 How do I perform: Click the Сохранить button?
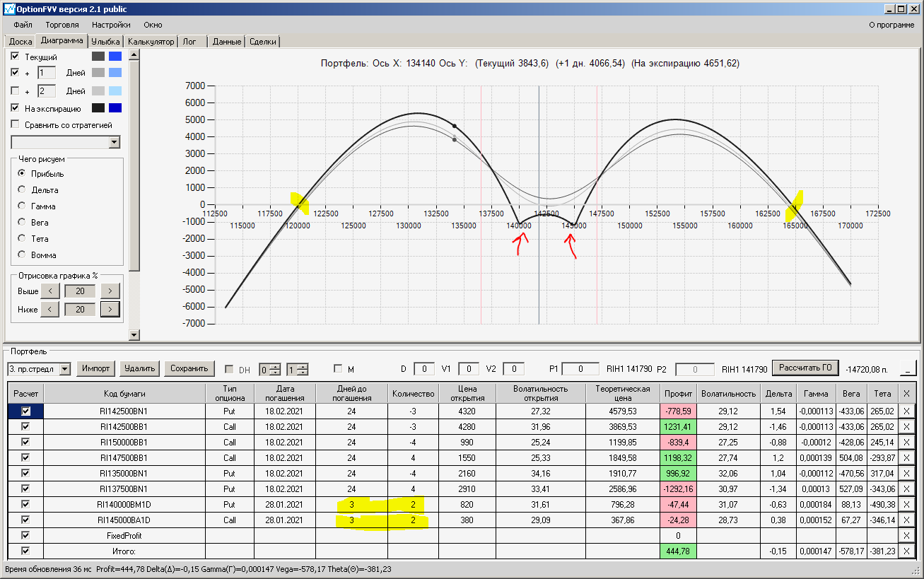point(189,368)
